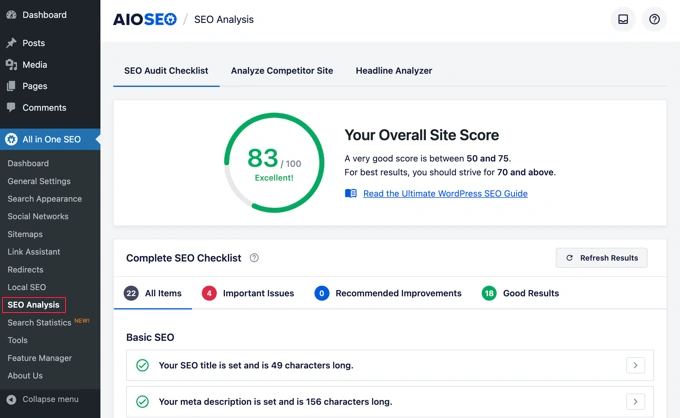Click the Dashboard gauge icon in sidebar
This screenshot has width=680, height=418.
click(11, 15)
